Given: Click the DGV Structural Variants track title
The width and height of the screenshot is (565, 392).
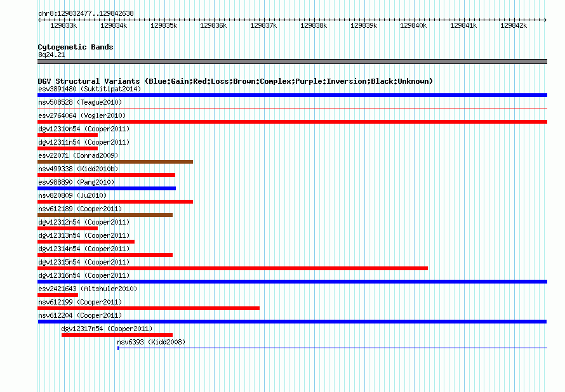Looking at the screenshot, I should tap(235, 81).
